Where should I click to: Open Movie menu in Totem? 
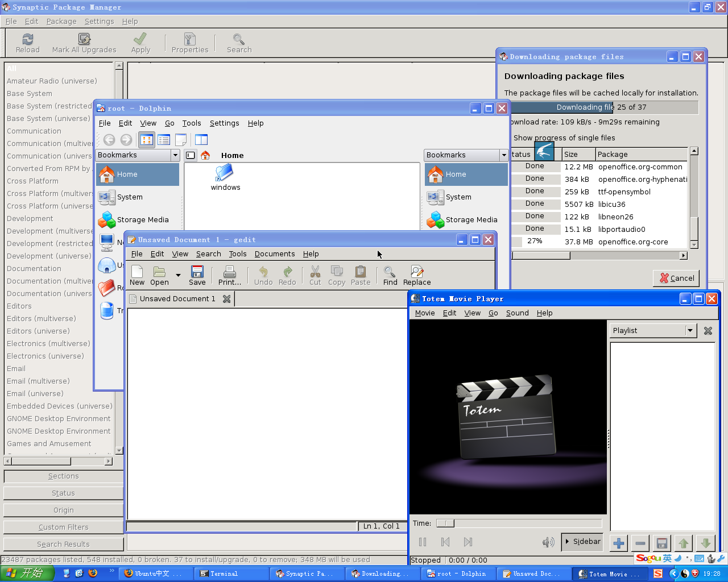424,313
